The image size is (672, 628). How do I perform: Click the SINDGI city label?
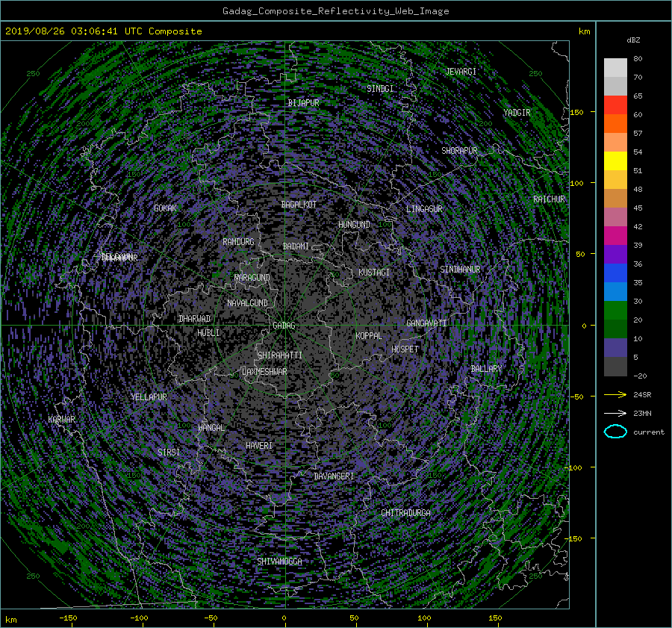coord(380,89)
